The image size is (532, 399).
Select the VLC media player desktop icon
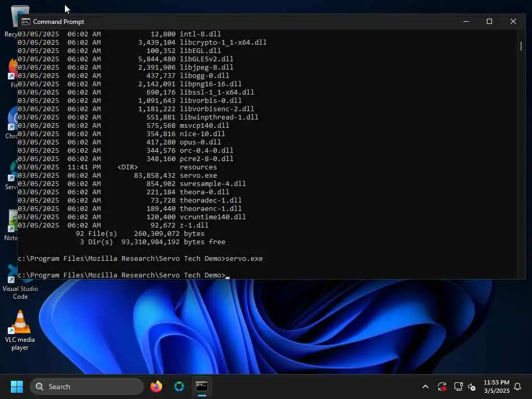(20, 330)
